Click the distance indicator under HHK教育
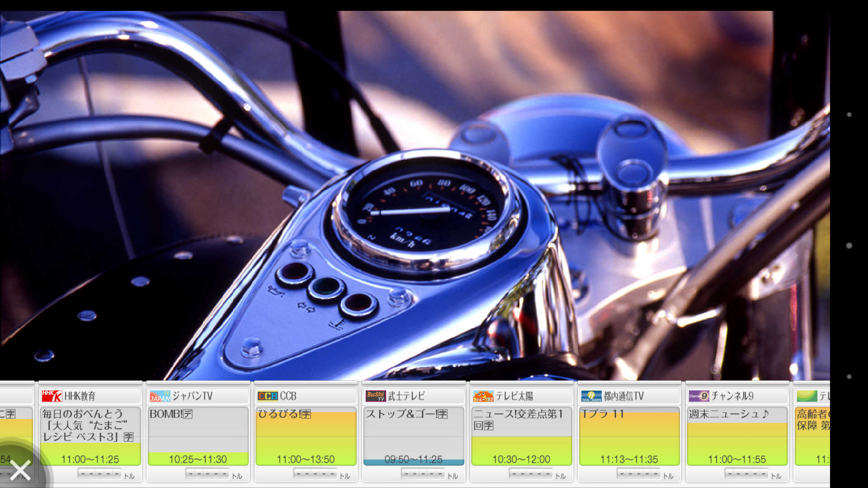The height and width of the screenshot is (488, 868). [99, 474]
